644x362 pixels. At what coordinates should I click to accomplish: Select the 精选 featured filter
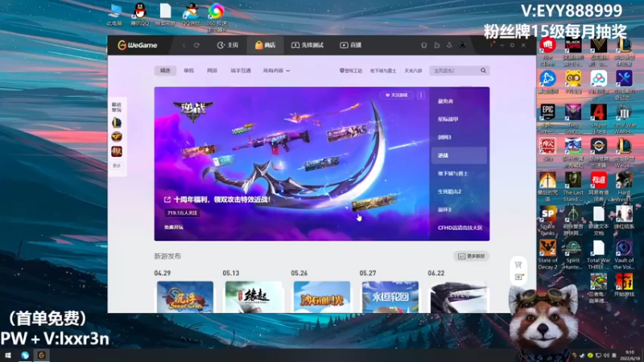[x=165, y=71]
